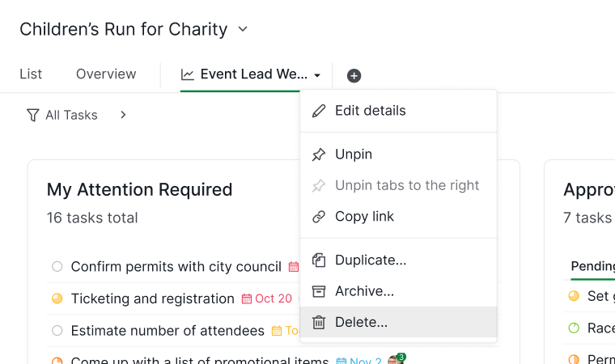Click the trash can Delete icon
Image resolution: width=615 pixels, height=364 pixels.
coord(319,323)
